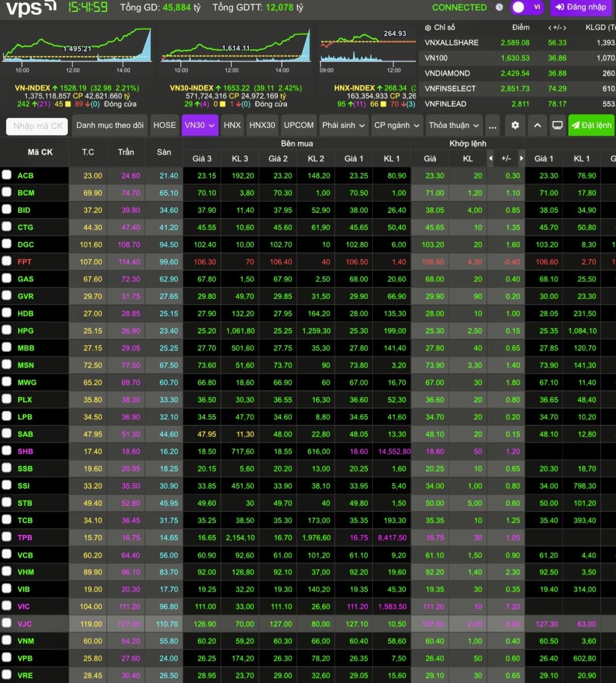This screenshot has width=616, height=683.
Task: Select the VNDIAMOND index row
Action: click(x=518, y=73)
